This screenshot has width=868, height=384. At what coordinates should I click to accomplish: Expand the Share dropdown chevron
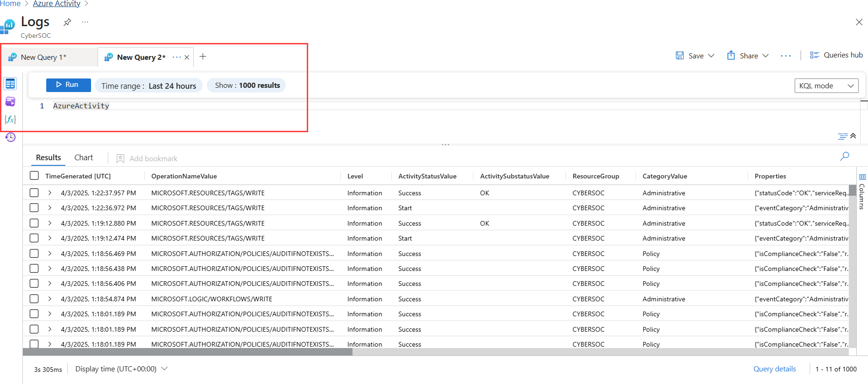(x=765, y=56)
